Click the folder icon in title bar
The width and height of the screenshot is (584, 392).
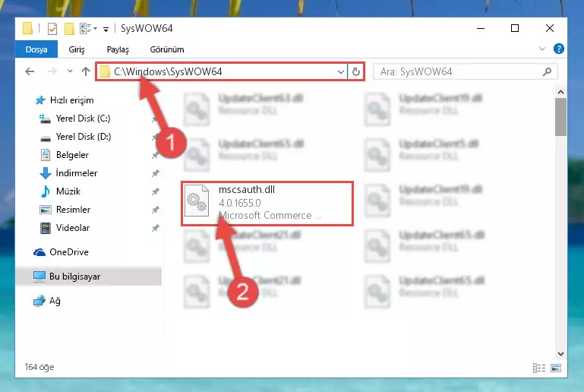(x=27, y=29)
